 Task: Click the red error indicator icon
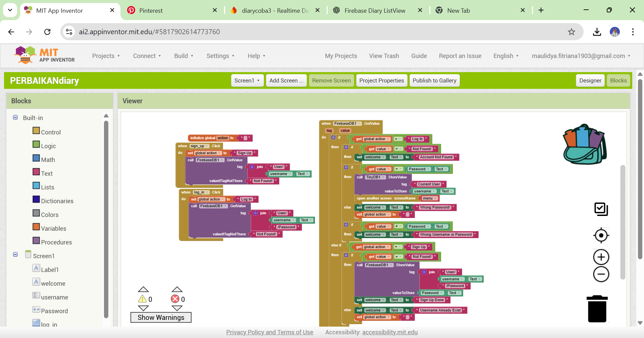(175, 299)
